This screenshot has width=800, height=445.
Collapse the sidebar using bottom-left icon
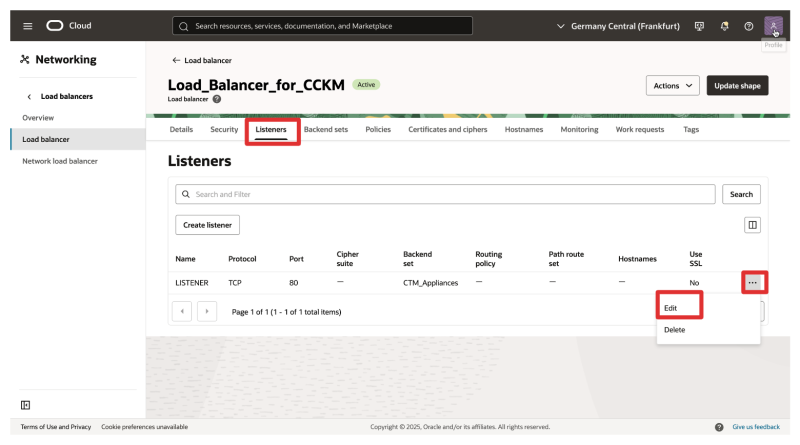pos(25,404)
